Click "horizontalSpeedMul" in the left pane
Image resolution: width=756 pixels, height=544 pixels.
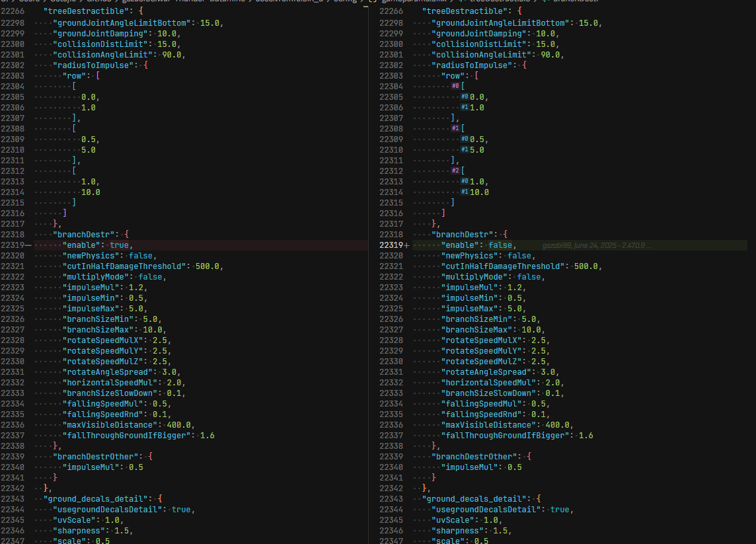(110, 383)
